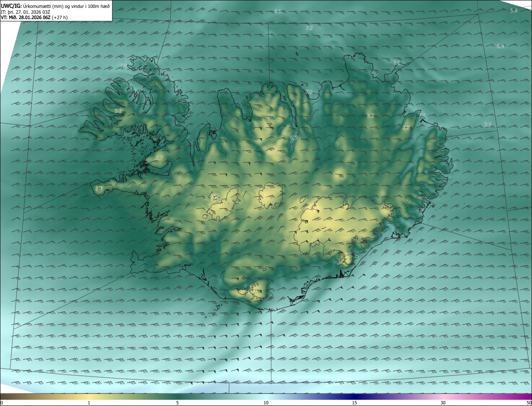The image size is (532, 406).
Task: Click the 7.7 value label on the map
Action: pyautogui.click(x=422, y=115)
